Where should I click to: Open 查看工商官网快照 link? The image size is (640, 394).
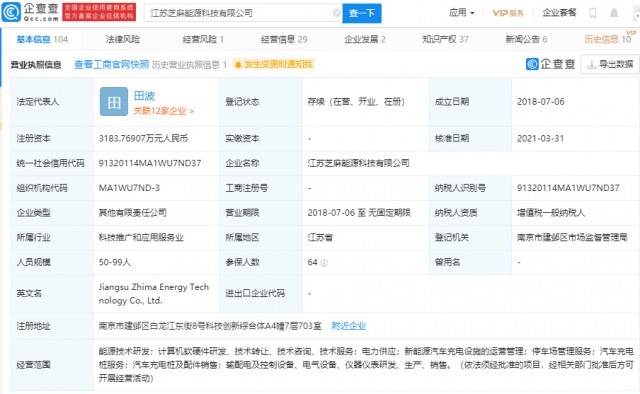(111, 65)
